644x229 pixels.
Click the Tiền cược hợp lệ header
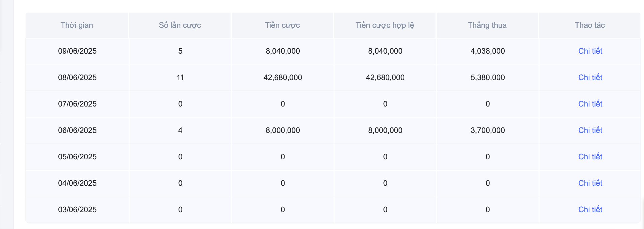click(x=385, y=25)
